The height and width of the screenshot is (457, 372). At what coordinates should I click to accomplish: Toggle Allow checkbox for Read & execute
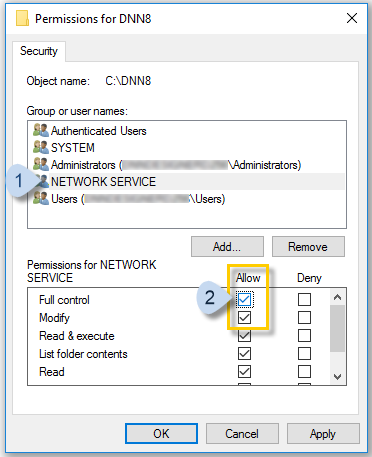coord(244,336)
